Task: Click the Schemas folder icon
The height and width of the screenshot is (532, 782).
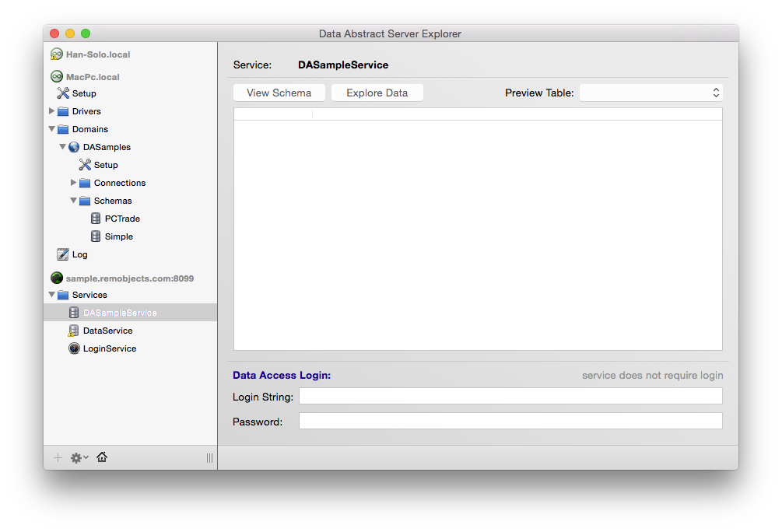Action: tap(85, 201)
